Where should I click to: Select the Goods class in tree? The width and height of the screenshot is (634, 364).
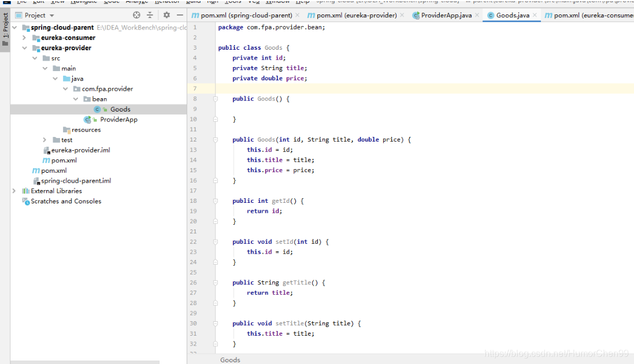click(x=120, y=109)
